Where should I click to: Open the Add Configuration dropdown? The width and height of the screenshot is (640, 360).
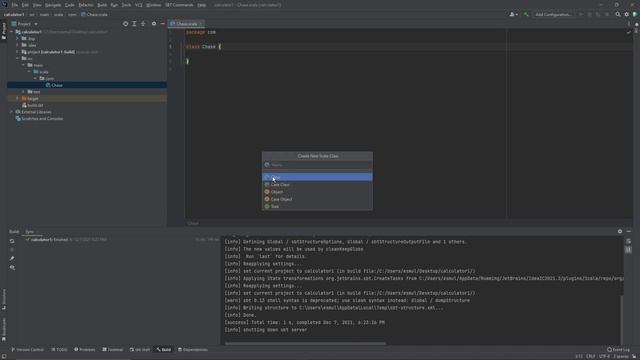coord(553,14)
